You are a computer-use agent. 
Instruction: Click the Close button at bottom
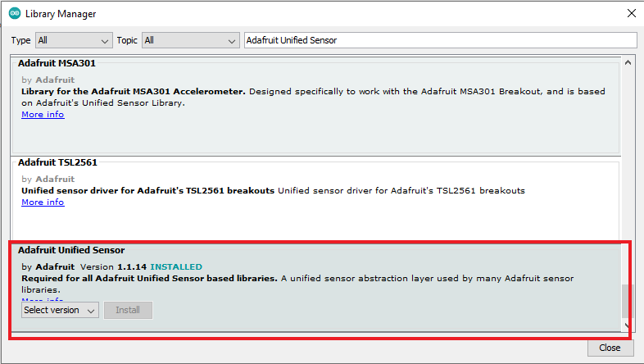click(610, 348)
